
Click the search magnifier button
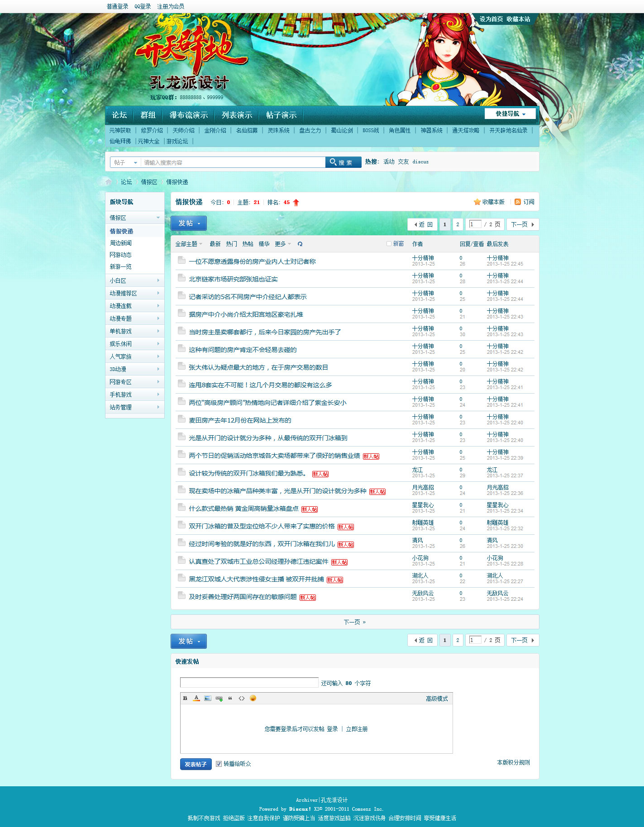(x=343, y=162)
